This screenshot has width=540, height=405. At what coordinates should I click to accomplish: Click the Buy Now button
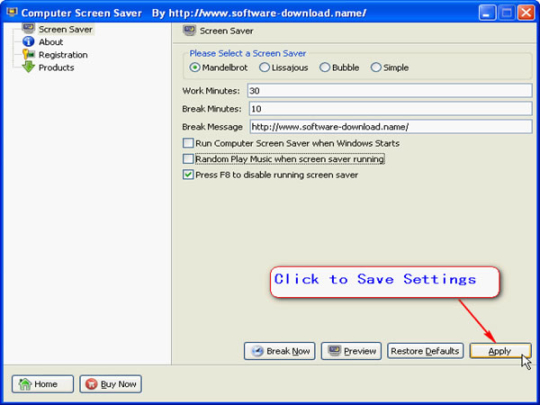click(111, 384)
